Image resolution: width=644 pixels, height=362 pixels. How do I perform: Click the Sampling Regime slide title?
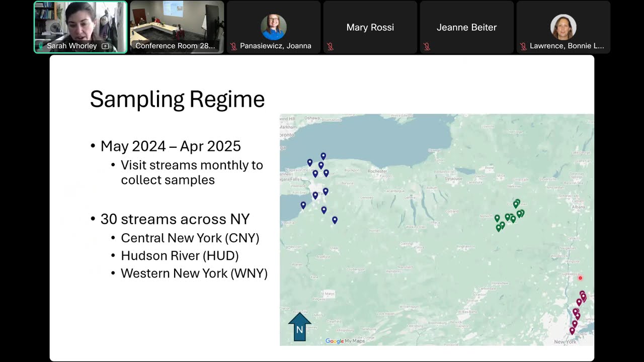177,99
